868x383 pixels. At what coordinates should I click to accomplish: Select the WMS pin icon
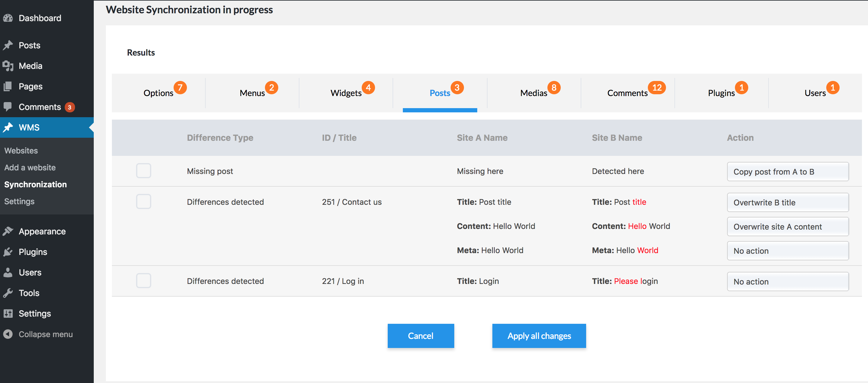click(x=8, y=127)
